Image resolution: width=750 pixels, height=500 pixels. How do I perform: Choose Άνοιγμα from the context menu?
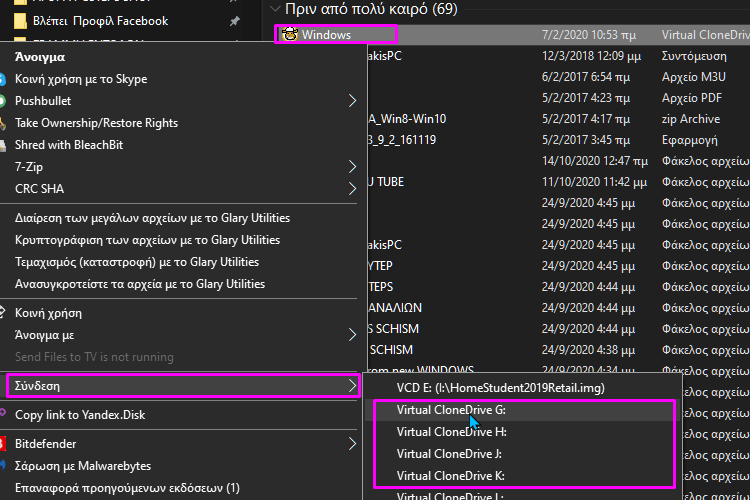click(x=40, y=57)
